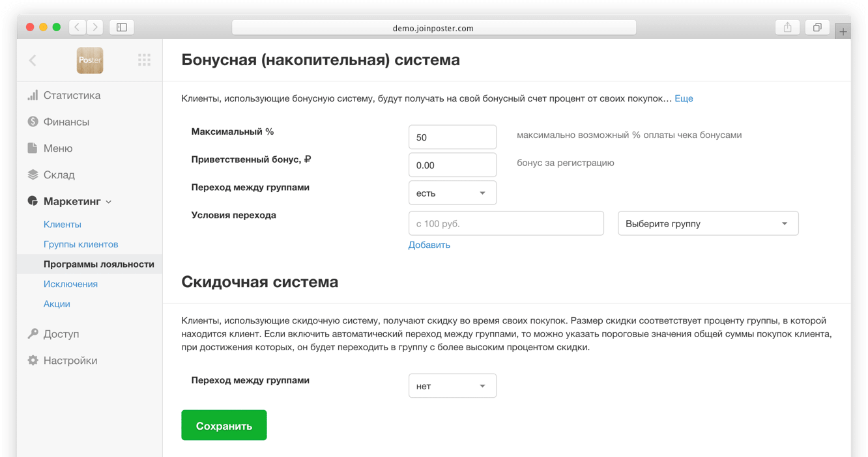Open the 'Выберите группу' dropdown
The width and height of the screenshot is (868, 457).
(x=708, y=223)
